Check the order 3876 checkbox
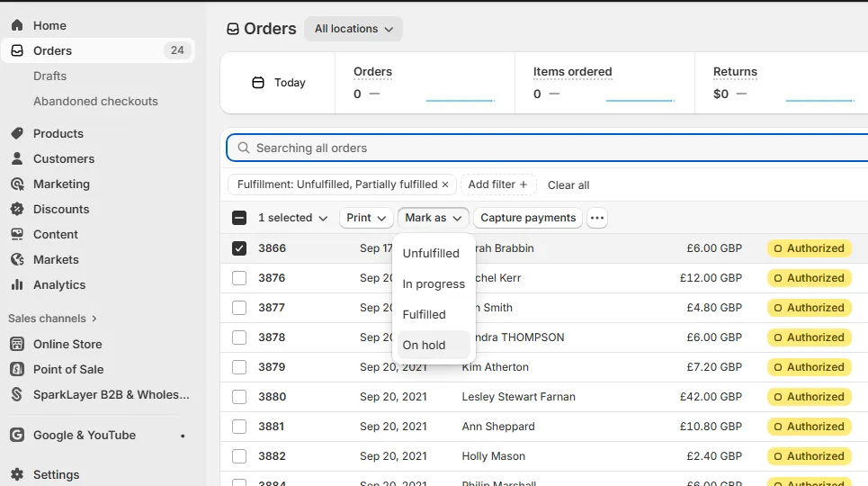The width and height of the screenshot is (868, 486). 239,278
